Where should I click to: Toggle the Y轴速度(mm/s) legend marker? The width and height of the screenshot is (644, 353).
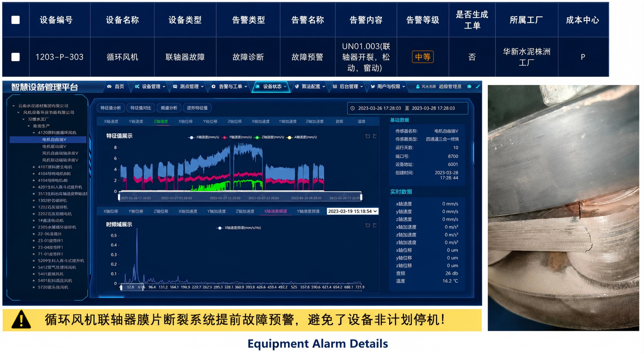(224, 138)
